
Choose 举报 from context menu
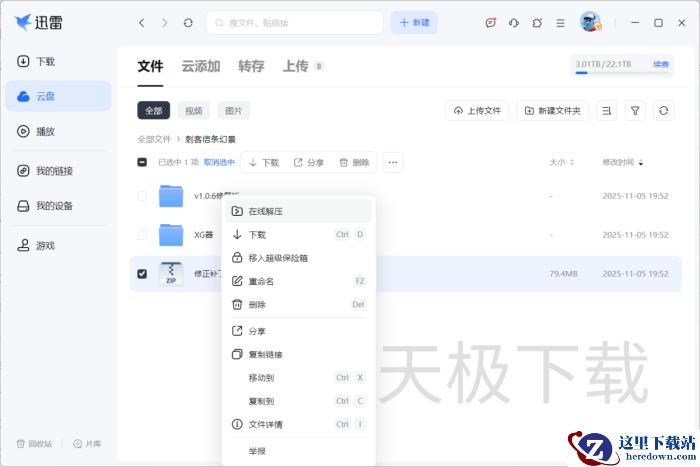299,451
